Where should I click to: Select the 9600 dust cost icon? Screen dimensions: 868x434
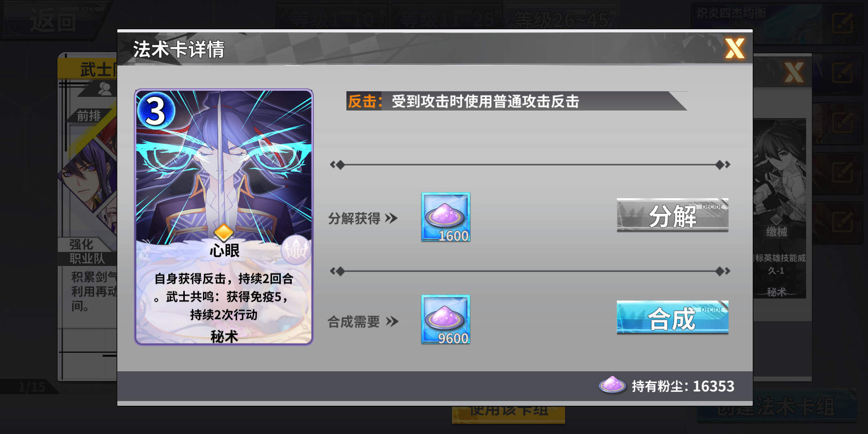coord(446,319)
